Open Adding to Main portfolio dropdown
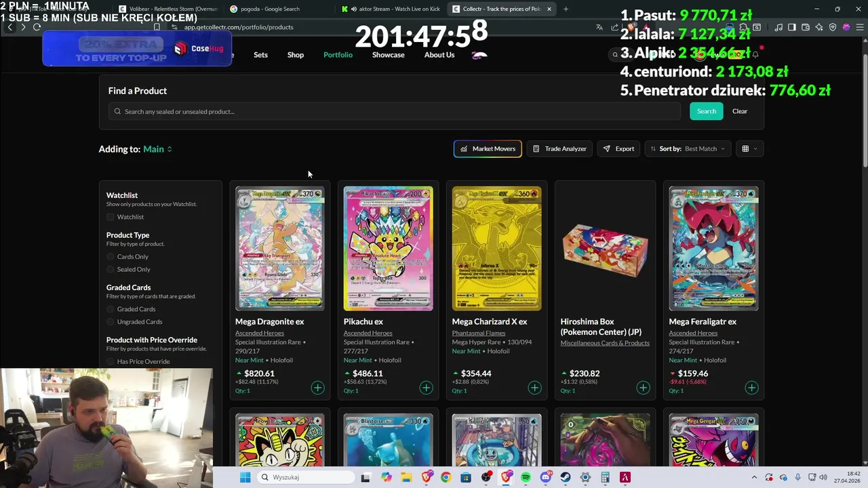The height and width of the screenshot is (488, 868). [x=157, y=149]
